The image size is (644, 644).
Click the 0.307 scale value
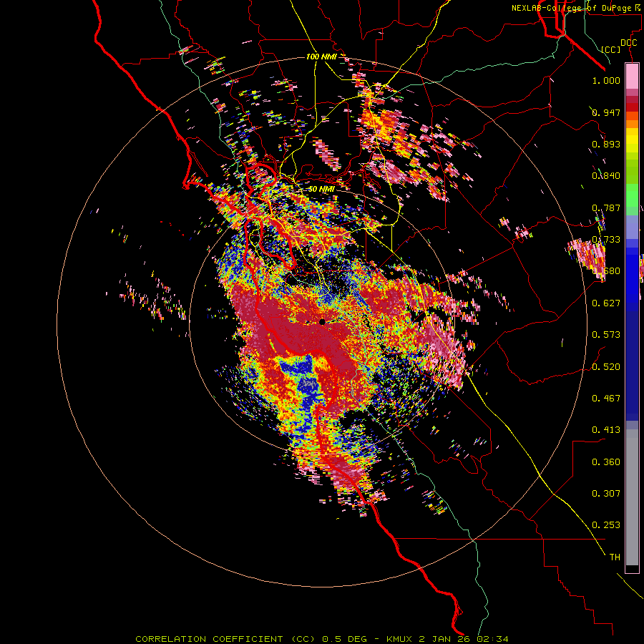606,494
